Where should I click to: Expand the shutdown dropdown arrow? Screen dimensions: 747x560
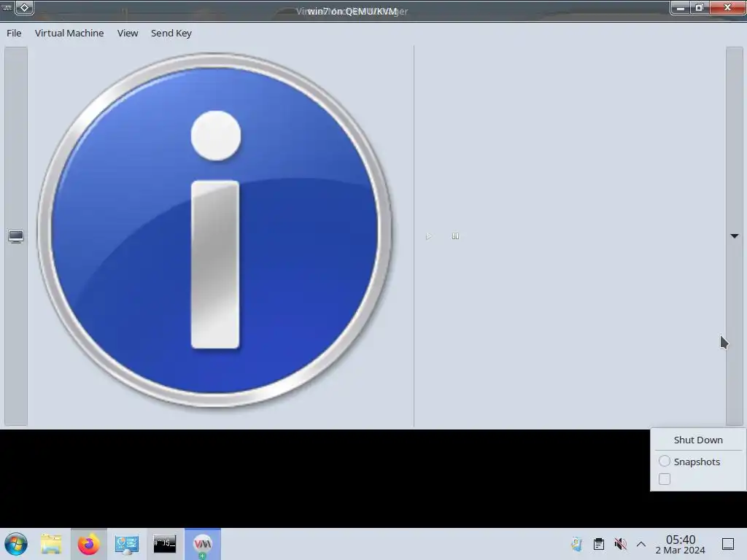tap(734, 236)
